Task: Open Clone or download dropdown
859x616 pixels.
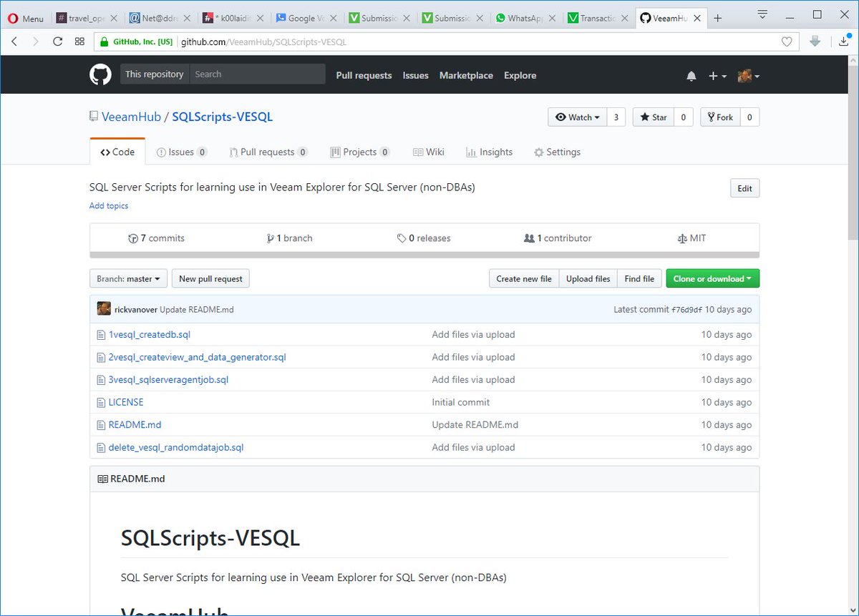Action: tap(712, 279)
